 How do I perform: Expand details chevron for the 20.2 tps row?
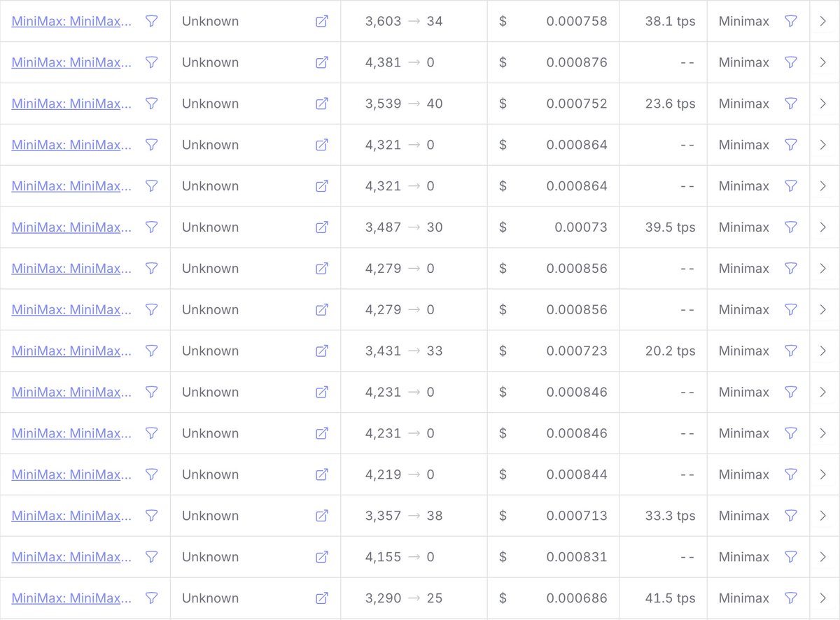(823, 351)
